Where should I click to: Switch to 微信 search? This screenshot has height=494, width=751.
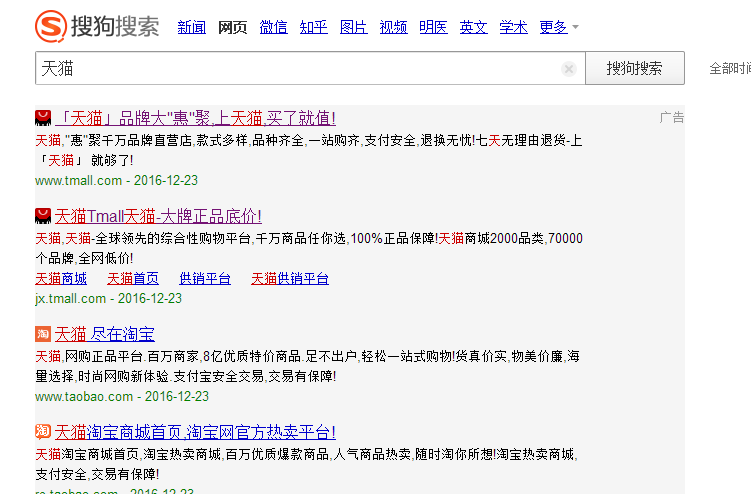pos(273,27)
